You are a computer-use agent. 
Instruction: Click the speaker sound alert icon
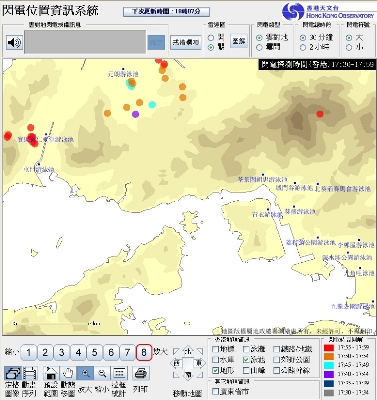[x=14, y=43]
